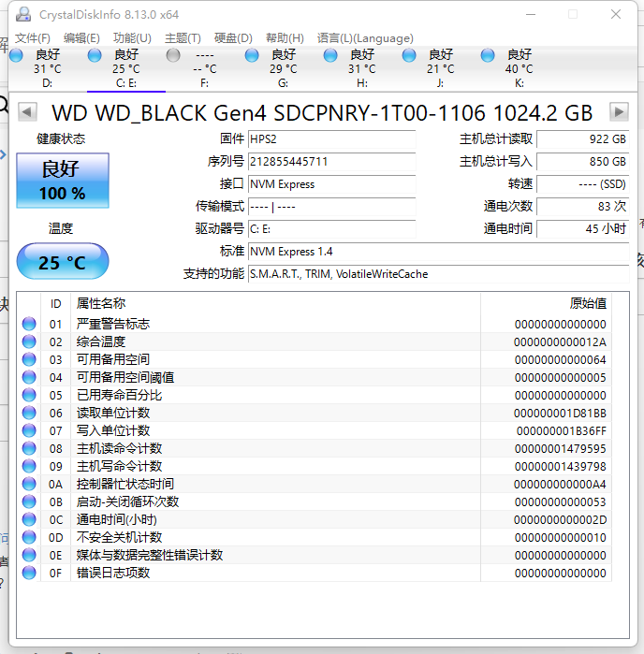Click status orb for 05 已用寿命百分比
Viewport: 644px width, 654px height.
[29, 395]
